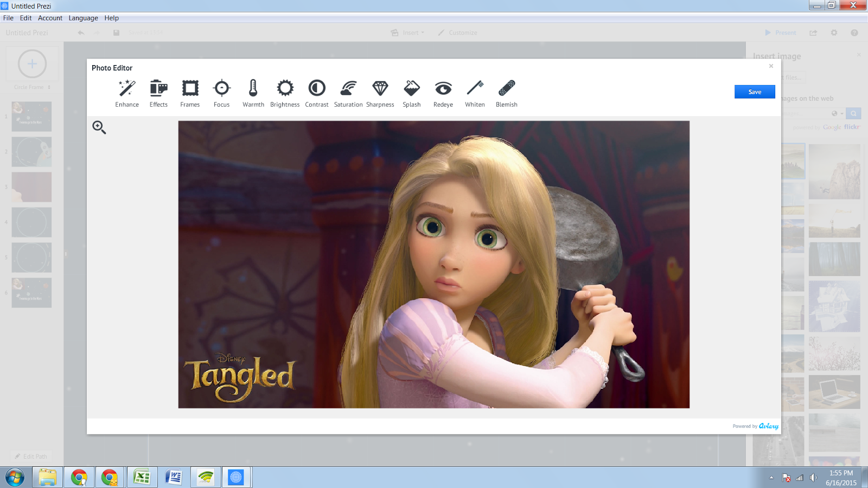Open the Brightness tool
The height and width of the screenshot is (488, 868).
(x=285, y=93)
